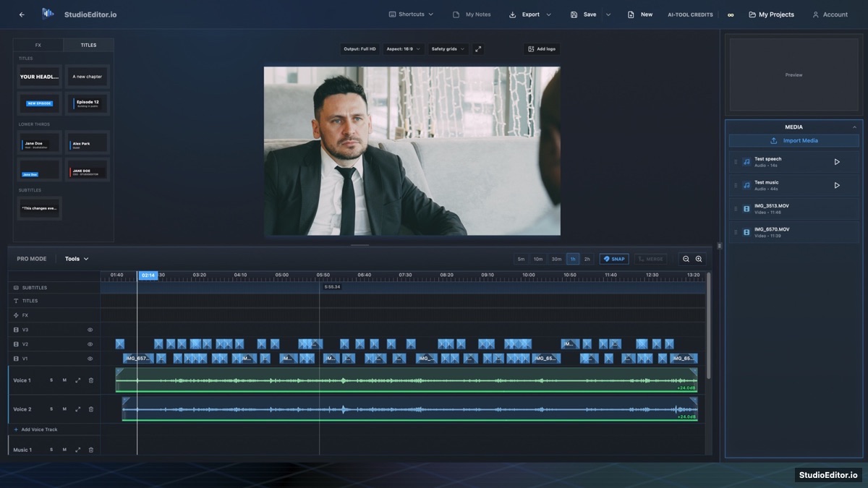Click the infinity AI credits icon
Image resolution: width=868 pixels, height=488 pixels.
(x=731, y=14)
